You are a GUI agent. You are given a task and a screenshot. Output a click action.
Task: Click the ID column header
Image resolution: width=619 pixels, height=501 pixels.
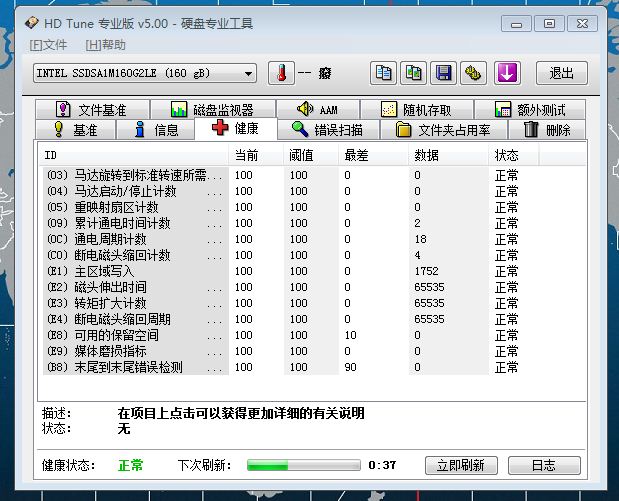pyautogui.click(x=134, y=155)
